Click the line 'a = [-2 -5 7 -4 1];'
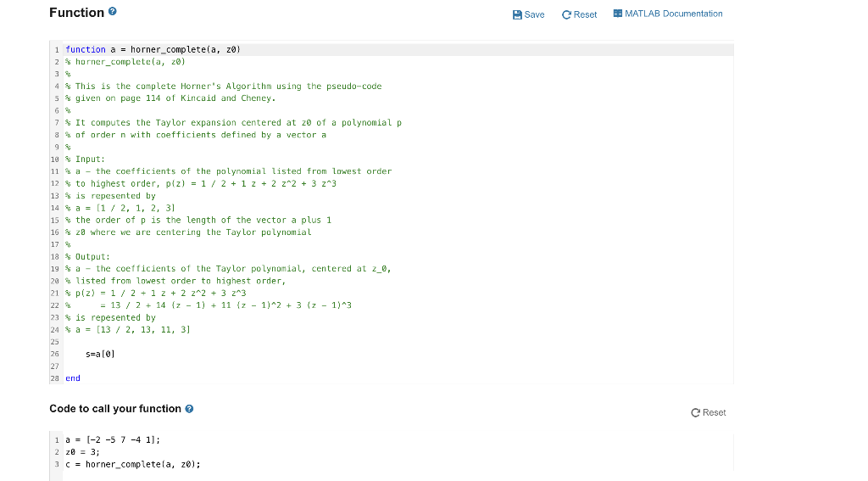Image resolution: width=868 pixels, height=481 pixels. [x=113, y=440]
